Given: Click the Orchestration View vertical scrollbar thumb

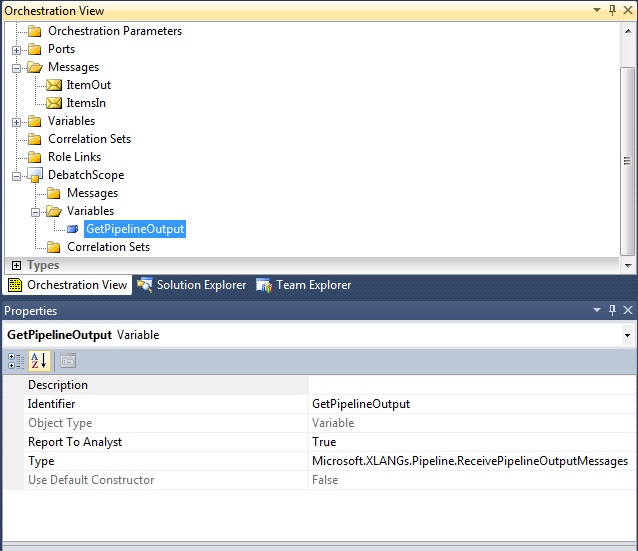Looking at the screenshot, I should 627,161.
